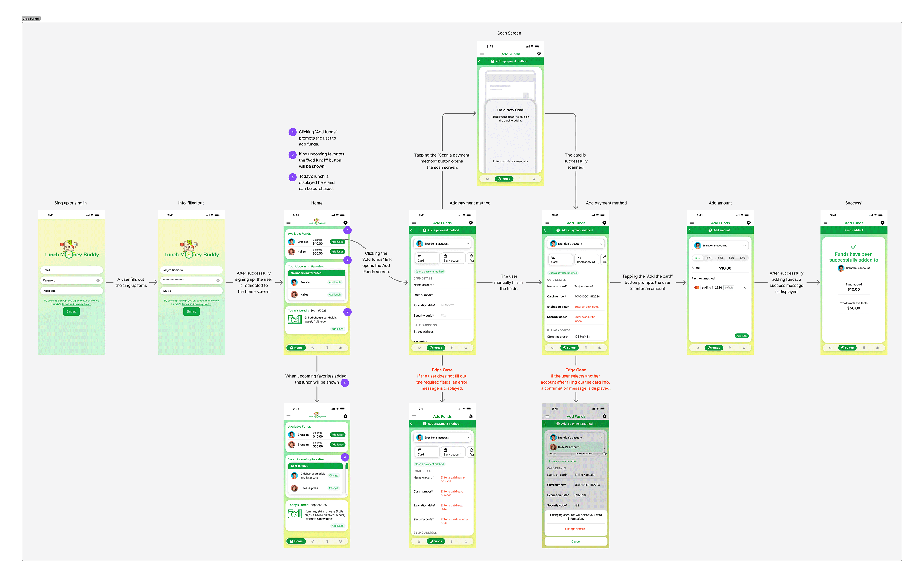
Task: Click the Add Funds frame label tab
Action: pyautogui.click(x=31, y=18)
